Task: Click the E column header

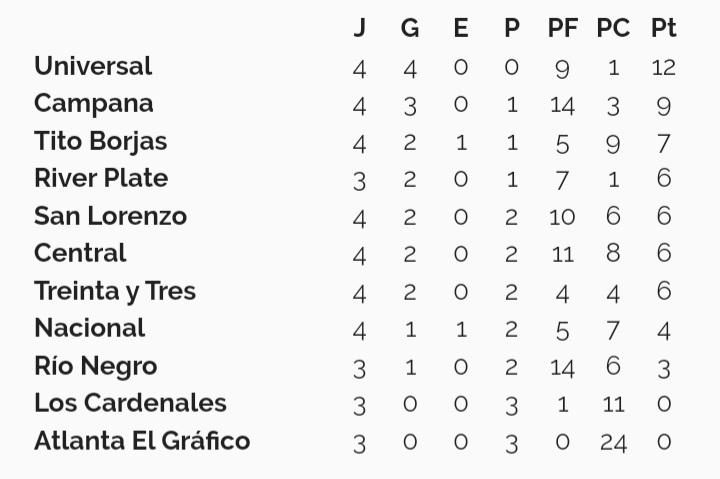Action: (x=461, y=28)
